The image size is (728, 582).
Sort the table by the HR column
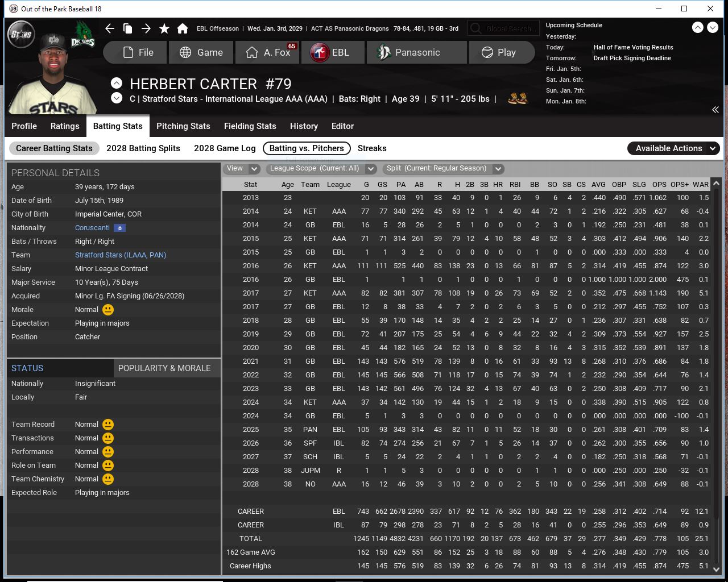pos(498,185)
